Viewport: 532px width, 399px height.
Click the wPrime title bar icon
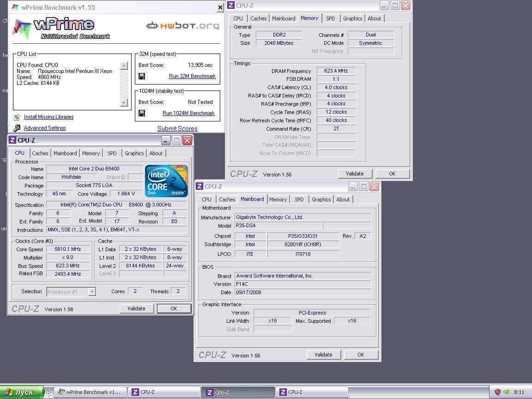(15, 7)
